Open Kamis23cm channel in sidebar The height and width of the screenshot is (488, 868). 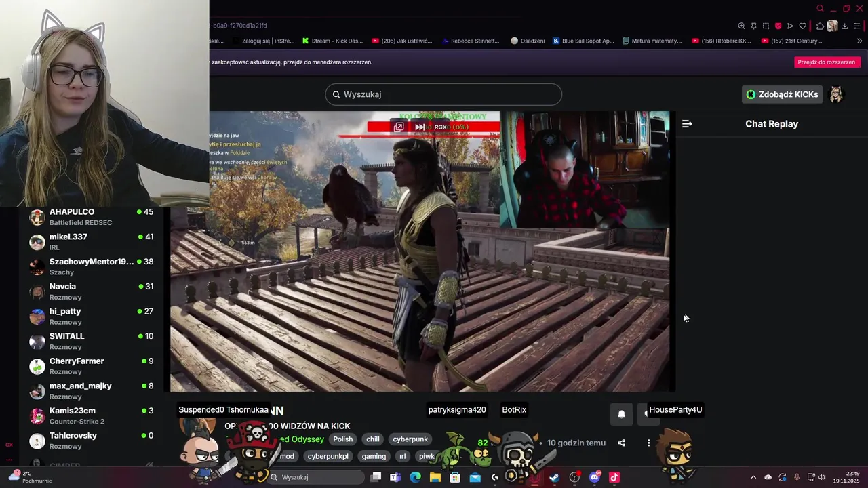[92, 415]
